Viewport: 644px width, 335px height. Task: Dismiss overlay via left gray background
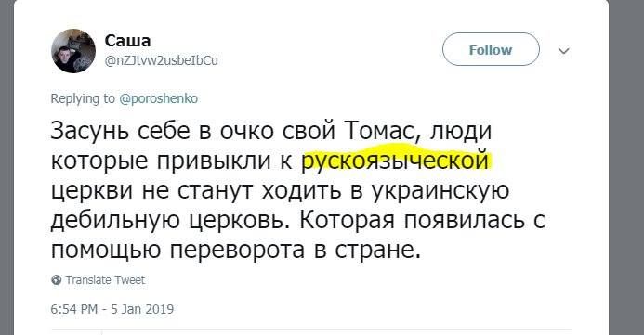pos(7,167)
